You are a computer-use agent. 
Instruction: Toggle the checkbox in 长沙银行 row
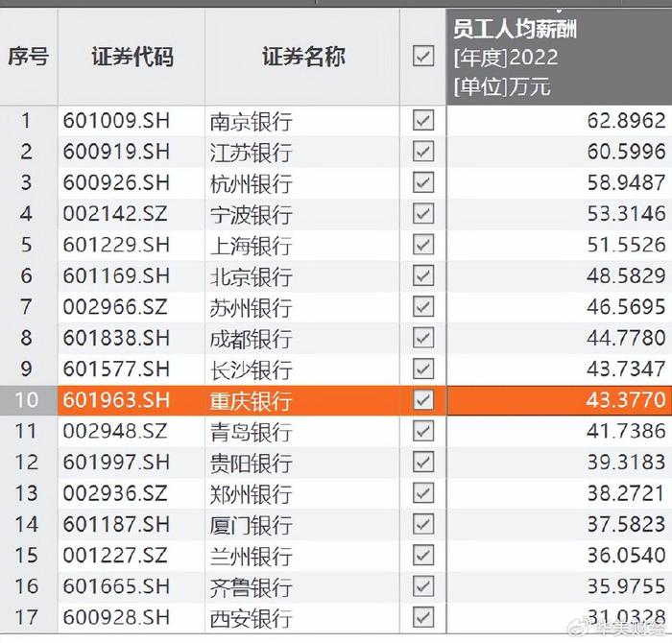tap(423, 369)
